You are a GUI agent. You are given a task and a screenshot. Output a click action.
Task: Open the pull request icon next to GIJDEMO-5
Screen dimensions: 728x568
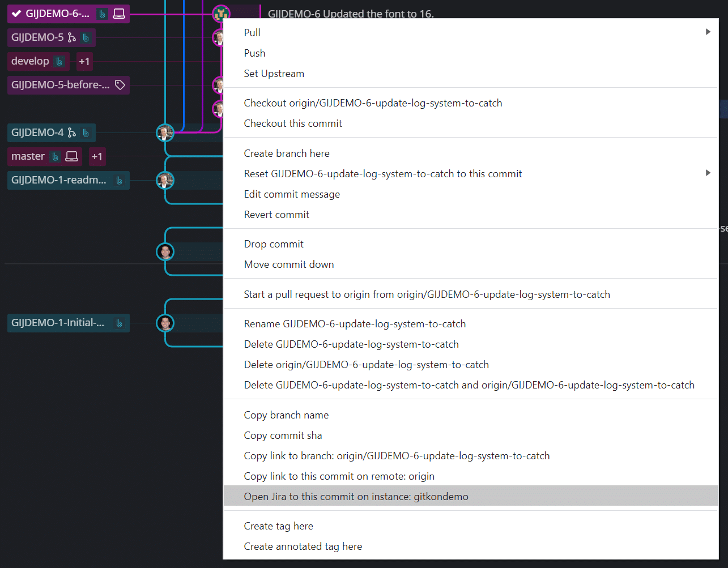(x=70, y=37)
